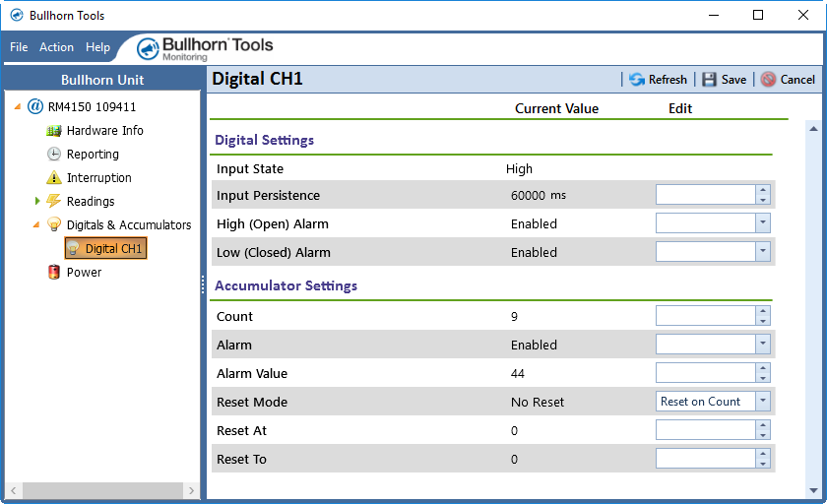827x504 pixels.
Task: Click the '60000 ms' persistence value
Action: coord(538,195)
